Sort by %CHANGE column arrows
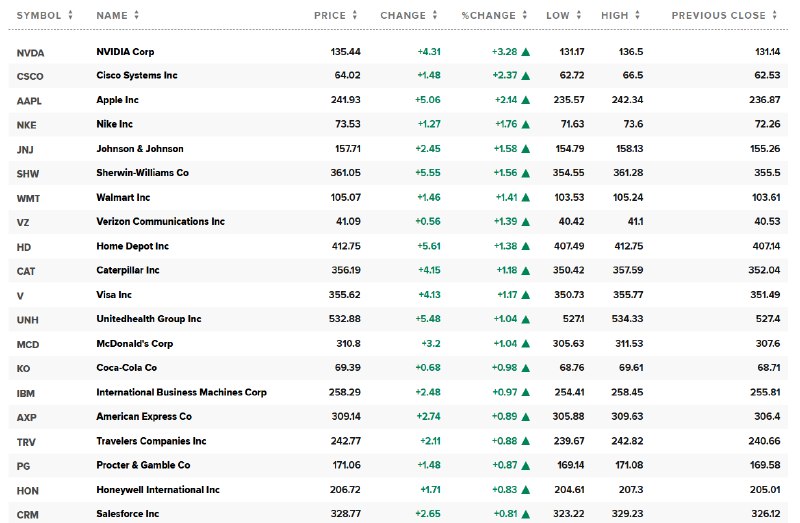 pos(524,15)
